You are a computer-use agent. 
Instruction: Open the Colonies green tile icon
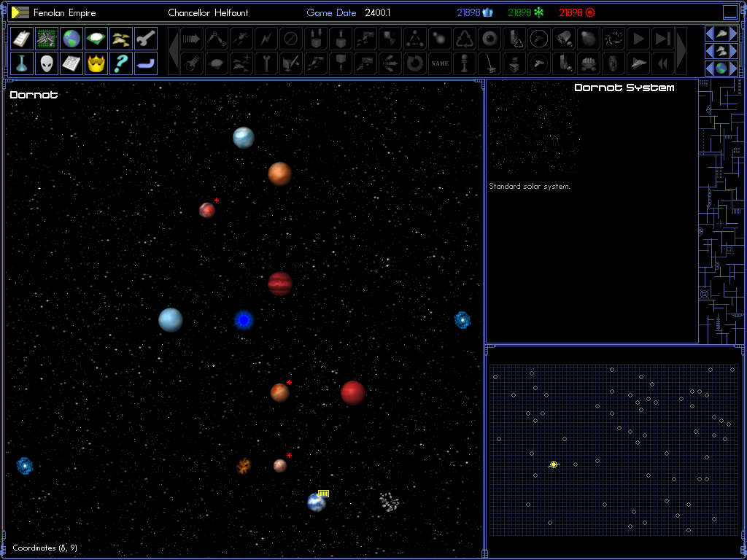coord(96,39)
